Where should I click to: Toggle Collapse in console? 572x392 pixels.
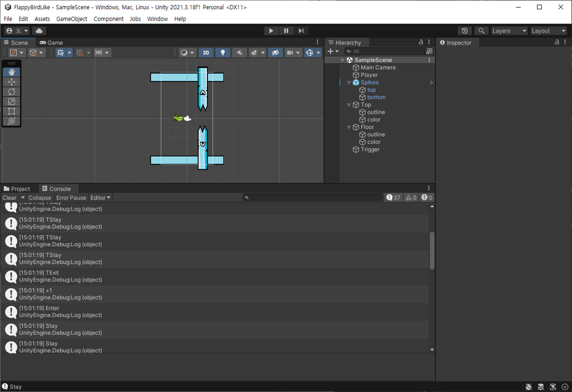[40, 198]
